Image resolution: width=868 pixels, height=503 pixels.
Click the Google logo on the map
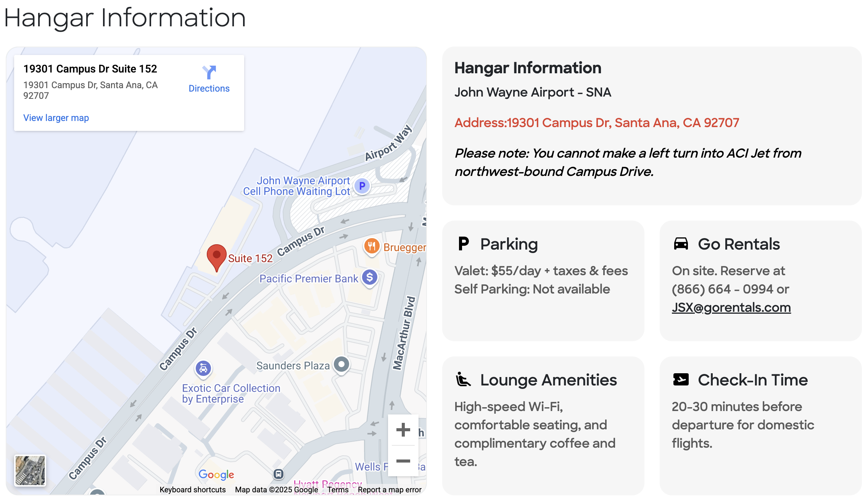pyautogui.click(x=216, y=474)
